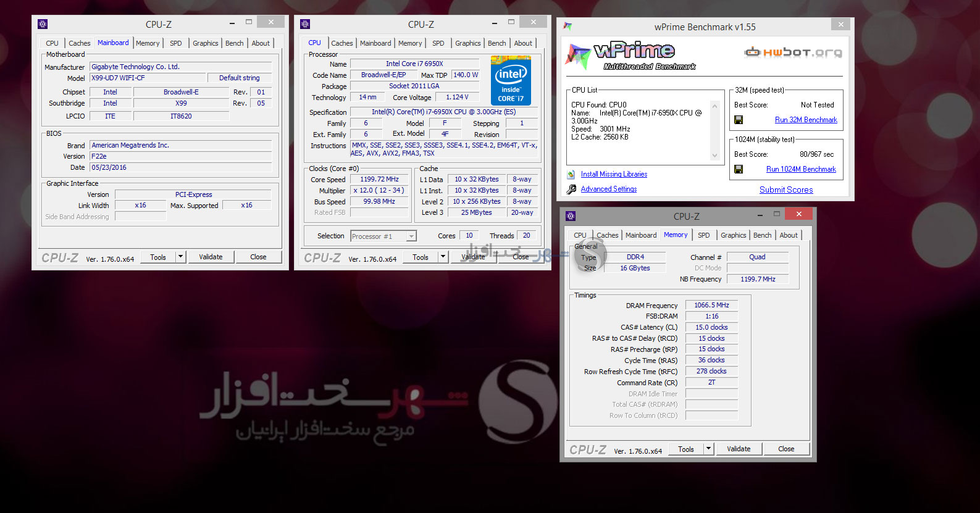The image size is (980, 513).
Task: Click the Default string field in Mainboard
Action: [239, 78]
